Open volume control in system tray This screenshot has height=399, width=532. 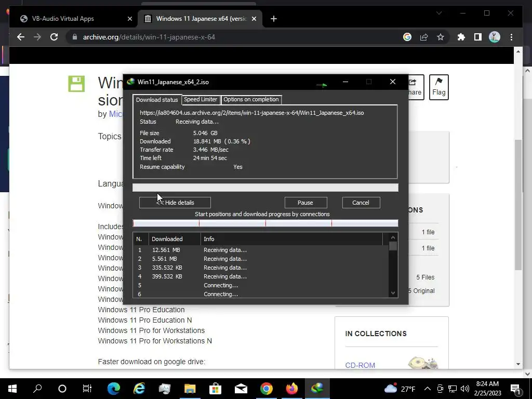[x=465, y=389]
